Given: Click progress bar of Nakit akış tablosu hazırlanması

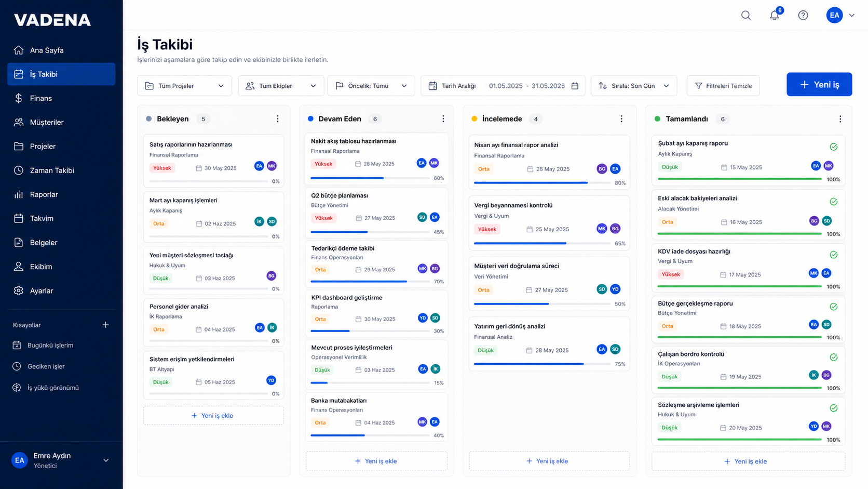Looking at the screenshot, I should [x=370, y=178].
